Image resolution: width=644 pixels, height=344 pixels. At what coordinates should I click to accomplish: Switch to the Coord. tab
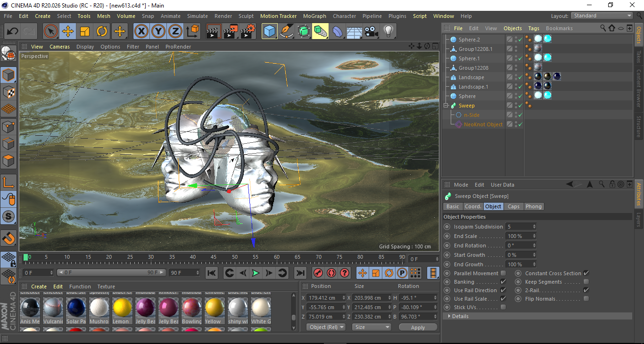coord(473,206)
